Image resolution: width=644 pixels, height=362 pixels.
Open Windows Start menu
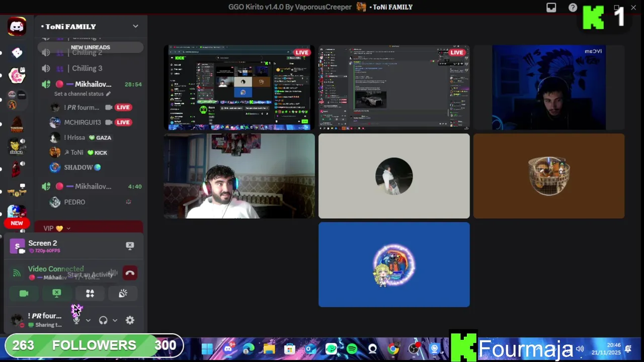pyautogui.click(x=207, y=349)
